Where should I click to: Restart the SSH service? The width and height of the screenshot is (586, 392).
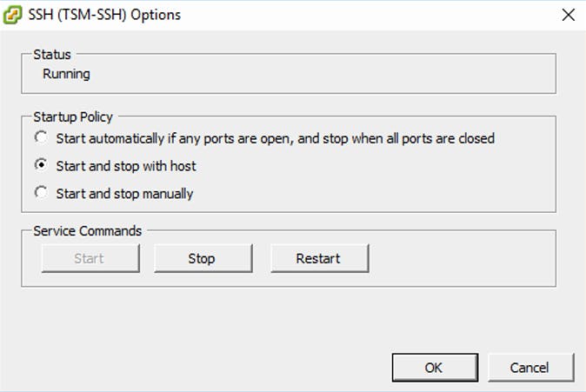pos(318,258)
